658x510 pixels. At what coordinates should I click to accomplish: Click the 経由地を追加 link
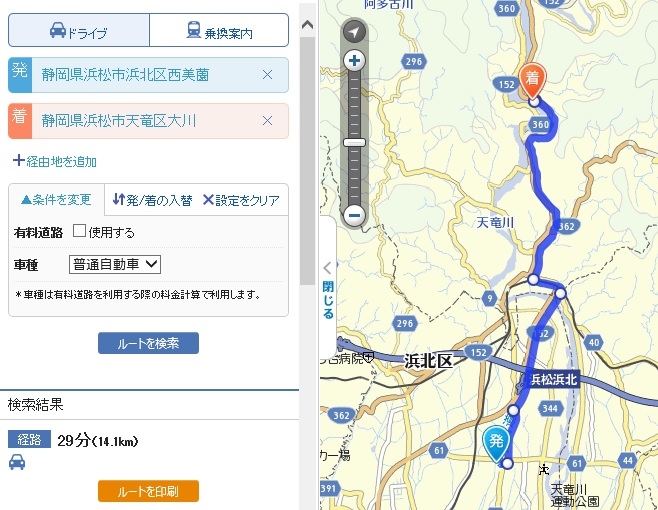coord(55,161)
